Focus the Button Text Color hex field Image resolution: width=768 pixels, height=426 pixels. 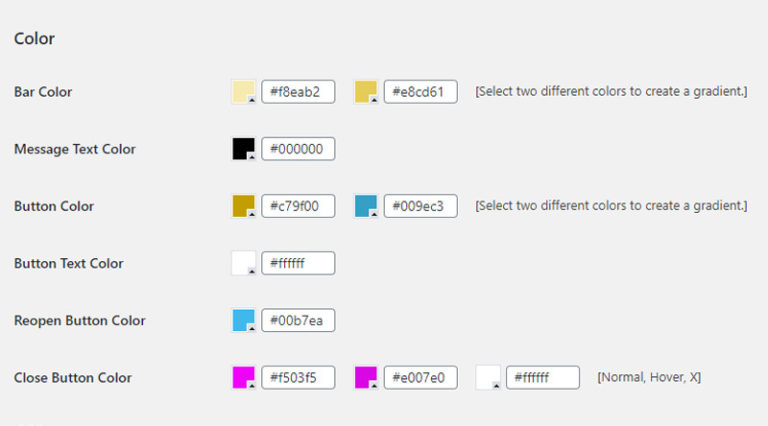(x=297, y=263)
